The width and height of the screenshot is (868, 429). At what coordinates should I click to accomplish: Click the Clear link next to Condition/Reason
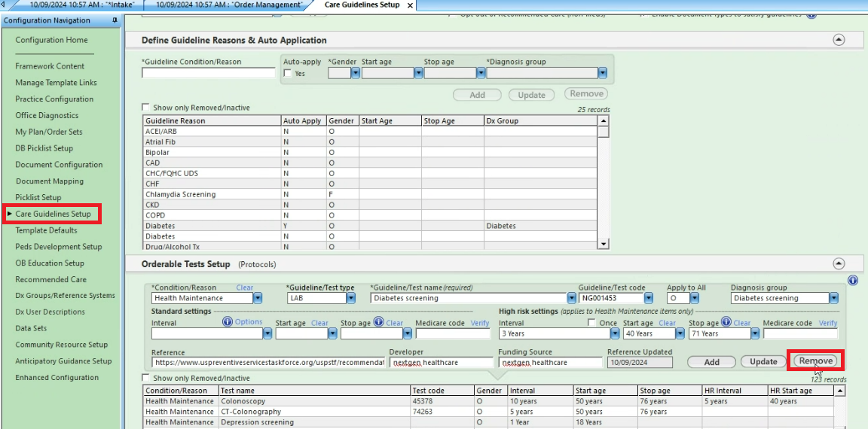[245, 288]
